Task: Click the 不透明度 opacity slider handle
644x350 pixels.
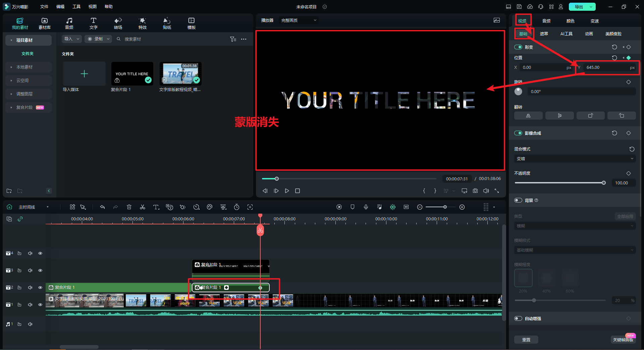Action: [x=604, y=183]
